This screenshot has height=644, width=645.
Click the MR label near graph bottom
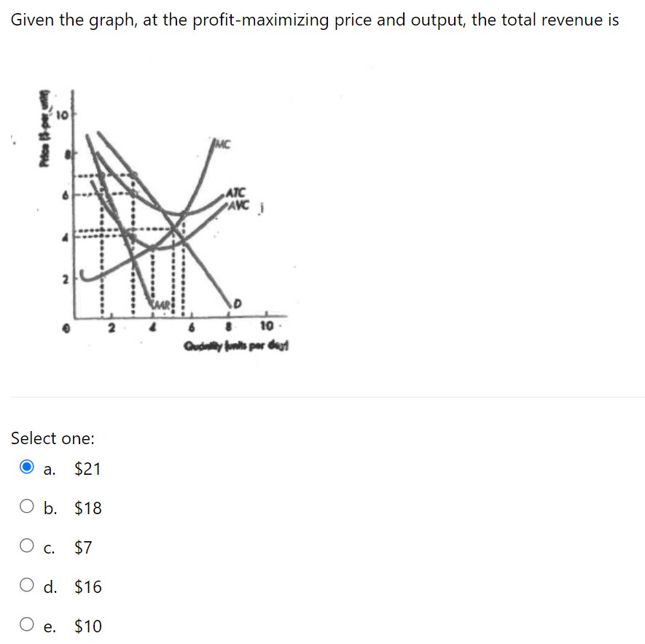tap(162, 303)
